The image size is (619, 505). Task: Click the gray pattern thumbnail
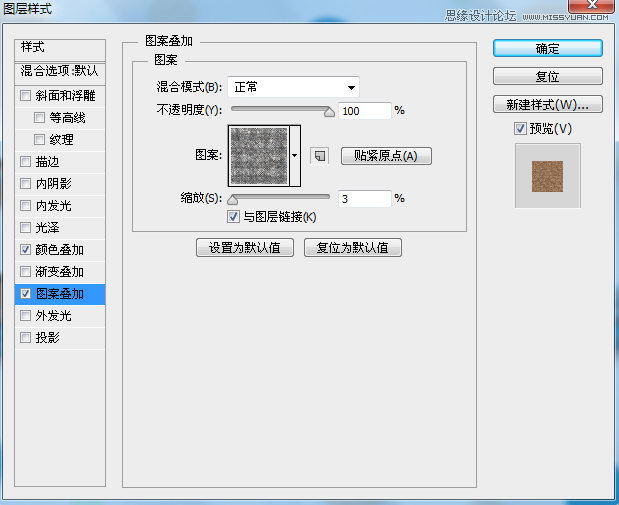[259, 156]
